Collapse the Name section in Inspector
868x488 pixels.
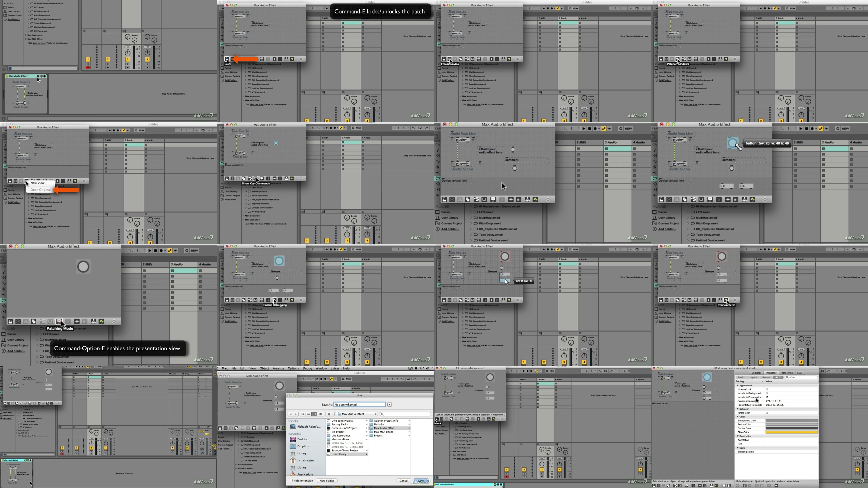(x=738, y=448)
